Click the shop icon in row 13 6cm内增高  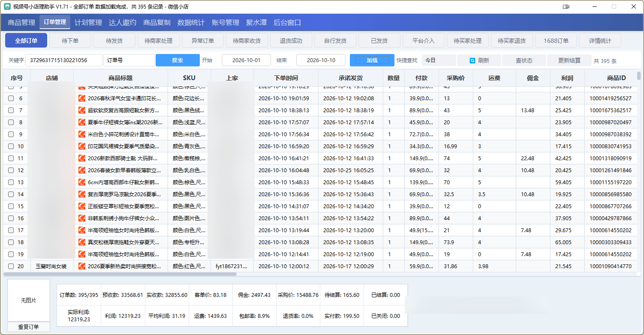(82, 182)
